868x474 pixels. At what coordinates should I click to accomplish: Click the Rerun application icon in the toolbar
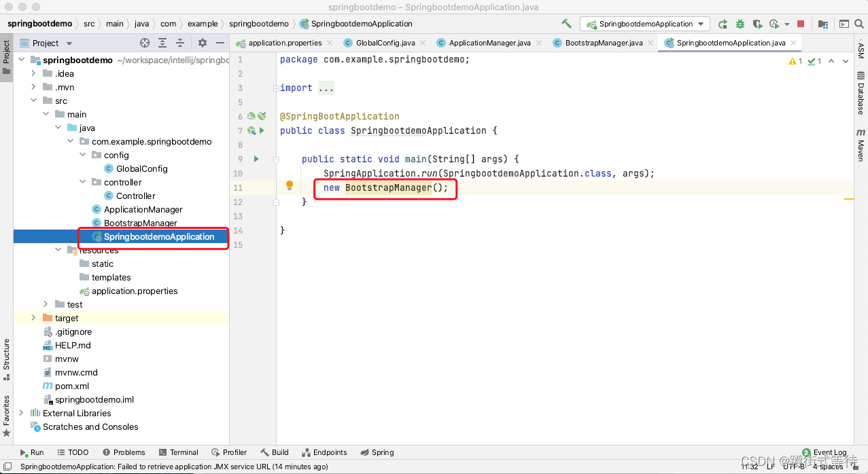tap(723, 24)
